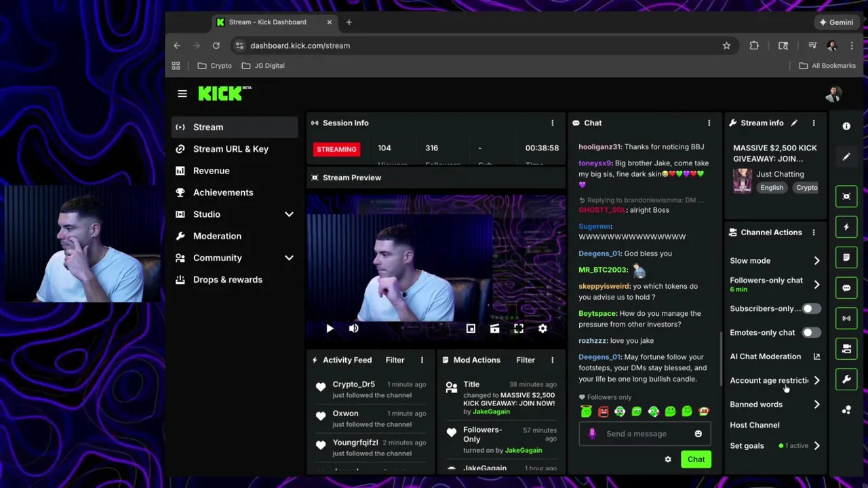Image resolution: width=868 pixels, height=488 pixels.
Task: Open the Session Info three-dot menu
Action: pos(552,123)
